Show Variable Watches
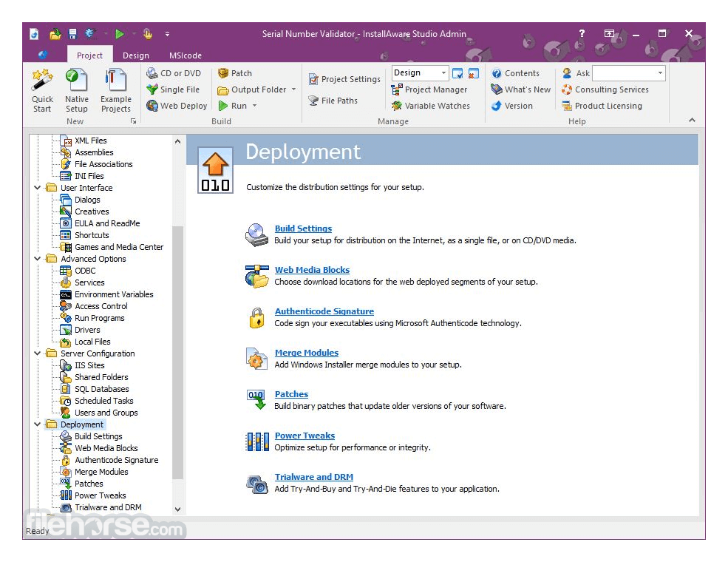Image resolution: width=728 pixels, height=562 pixels. [430, 106]
